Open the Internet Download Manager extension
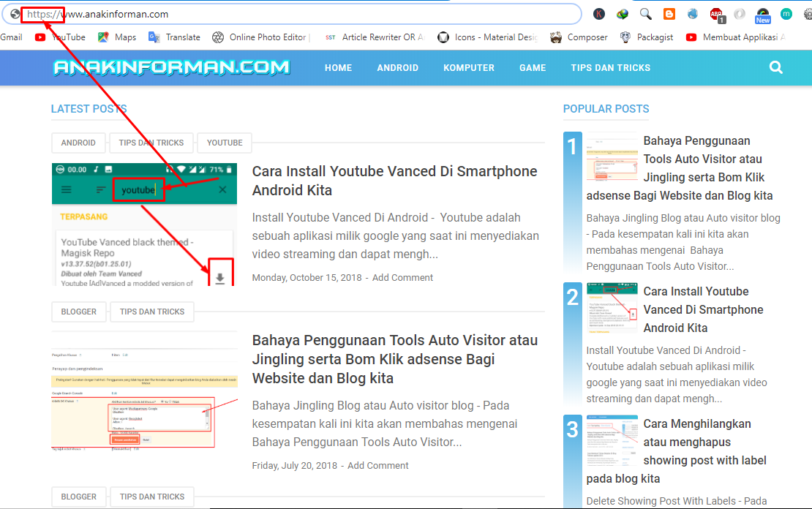Viewport: 812px width, 509px height. 623,14
